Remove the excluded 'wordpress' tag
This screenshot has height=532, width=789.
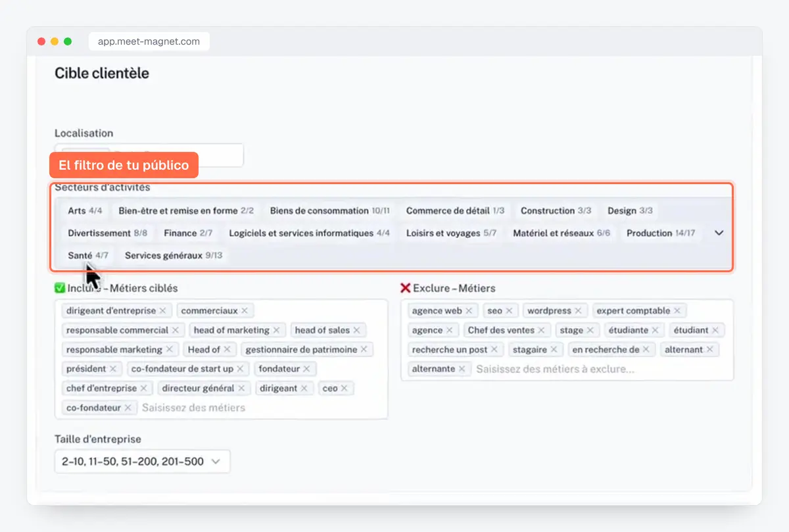point(578,310)
